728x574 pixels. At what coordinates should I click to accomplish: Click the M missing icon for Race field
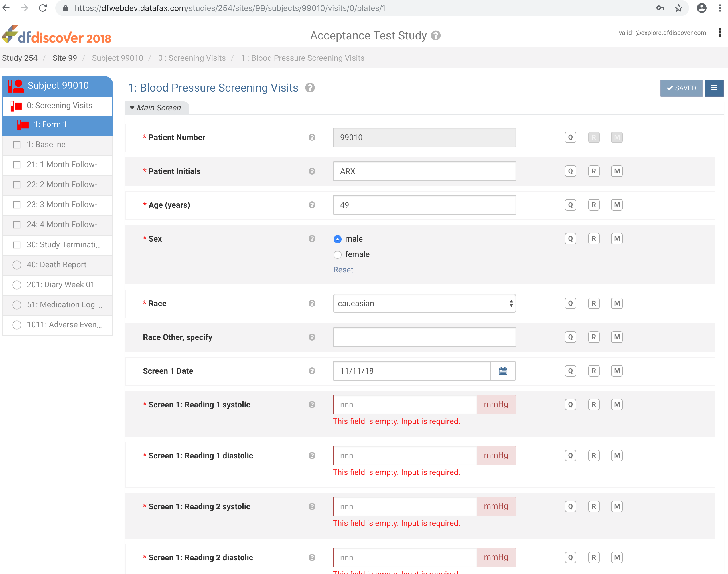coord(617,304)
